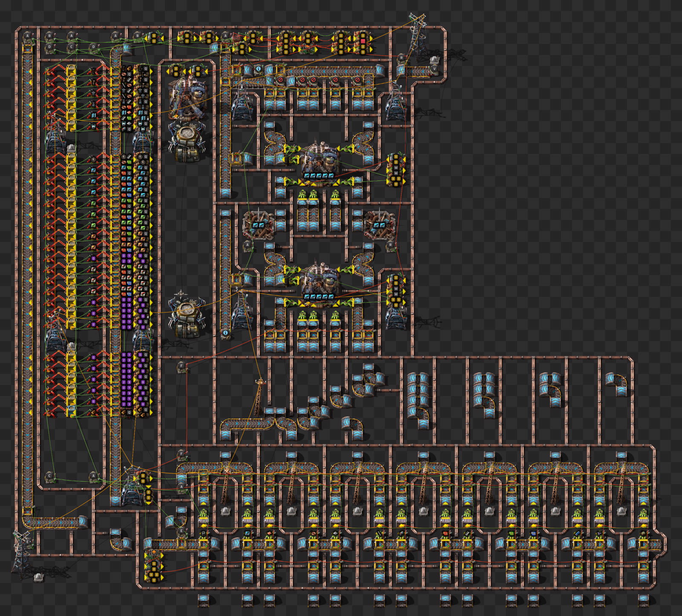Select the F combinator above the tall wooden pole
This screenshot has width=682, height=616.
click(x=182, y=367)
